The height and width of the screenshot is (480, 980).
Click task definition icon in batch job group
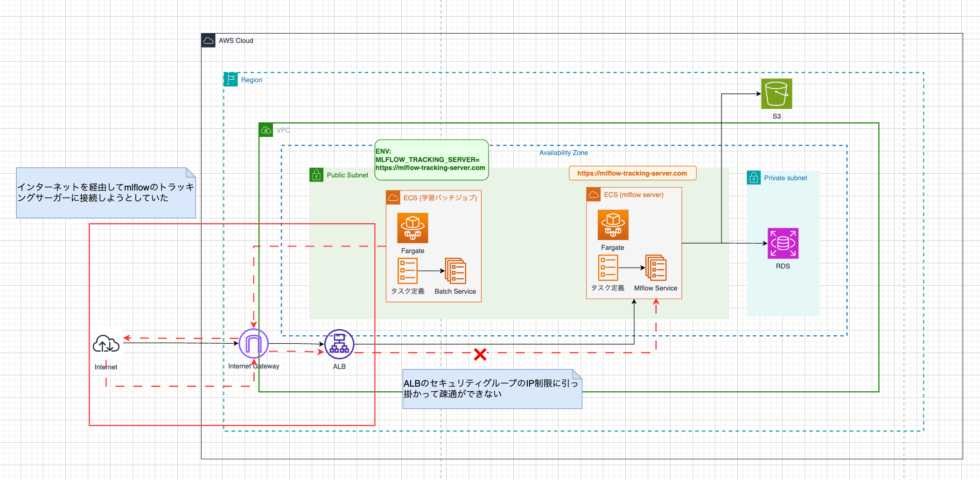407,271
